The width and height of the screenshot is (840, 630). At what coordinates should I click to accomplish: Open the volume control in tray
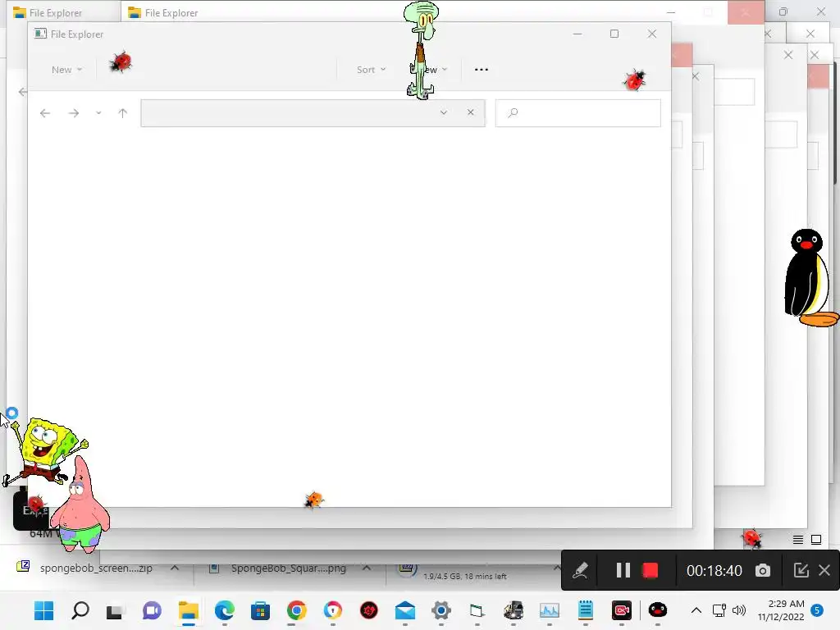point(739,610)
